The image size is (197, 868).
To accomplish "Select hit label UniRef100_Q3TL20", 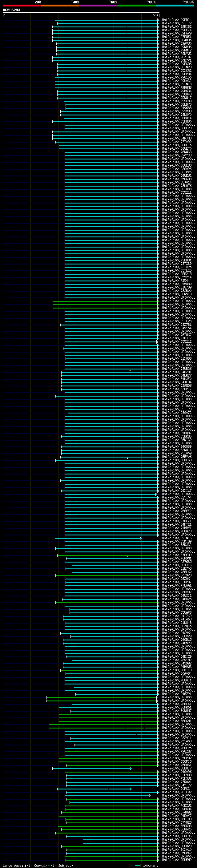I will tap(176, 321).
